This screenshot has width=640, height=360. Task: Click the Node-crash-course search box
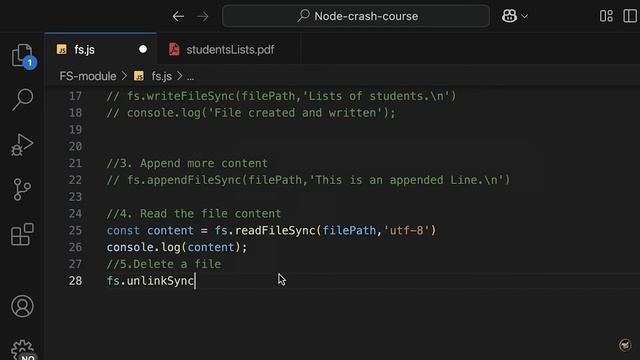(x=356, y=16)
